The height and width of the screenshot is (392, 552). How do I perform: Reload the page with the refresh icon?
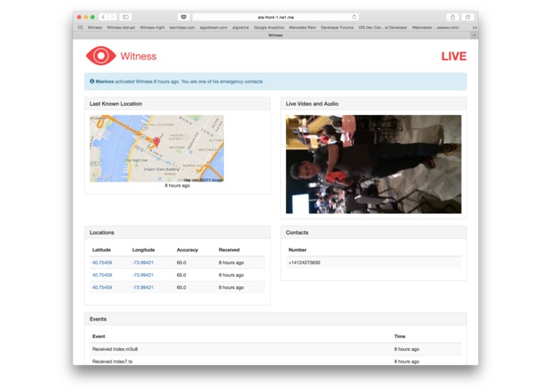[354, 17]
